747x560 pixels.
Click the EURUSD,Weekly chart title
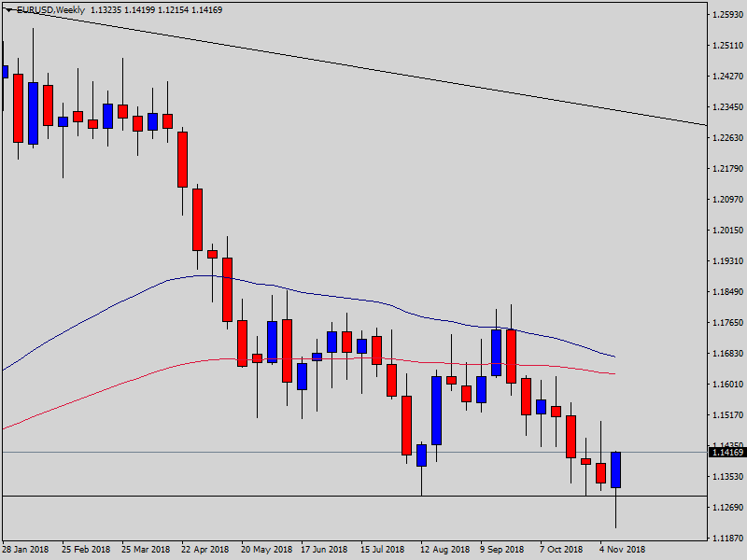point(50,10)
